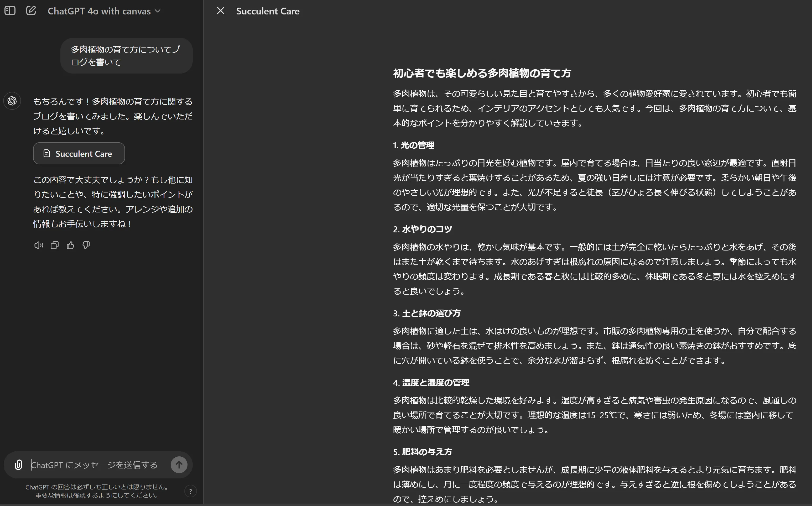Give the response a thumbs up
The image size is (812, 506).
pyautogui.click(x=70, y=245)
